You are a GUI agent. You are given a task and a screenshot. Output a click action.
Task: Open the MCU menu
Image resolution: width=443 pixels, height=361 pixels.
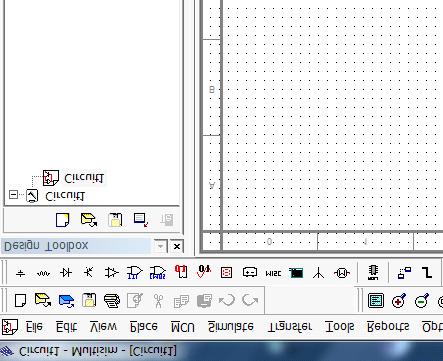point(183,327)
